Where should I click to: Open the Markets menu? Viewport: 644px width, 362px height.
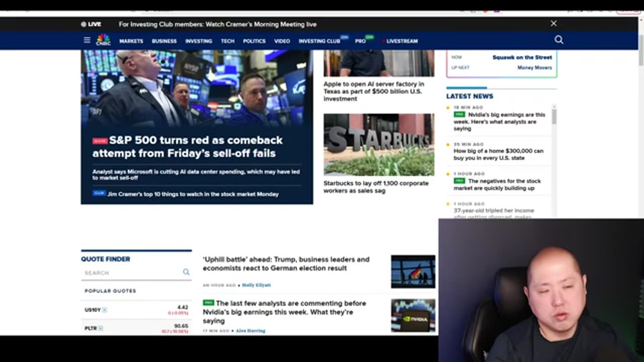[x=131, y=41]
